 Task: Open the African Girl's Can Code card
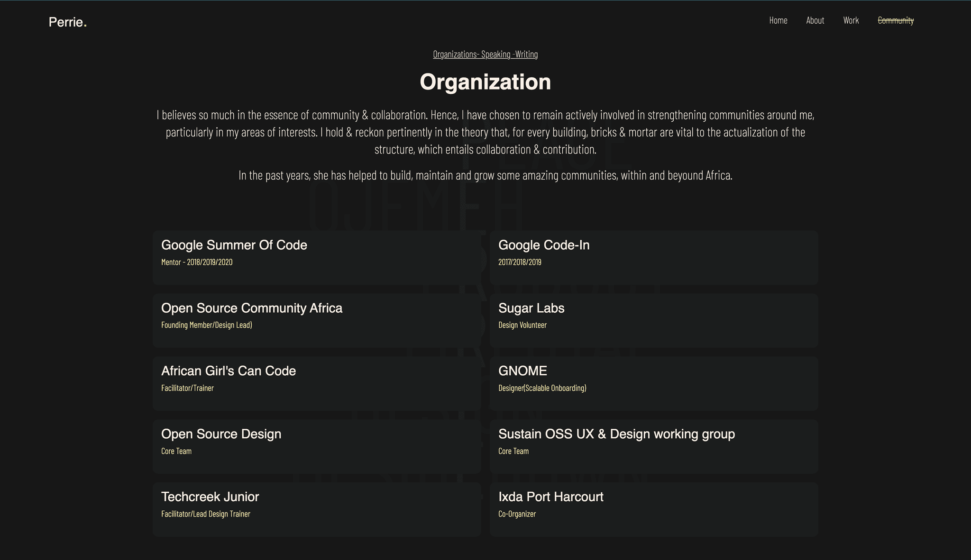(x=317, y=383)
